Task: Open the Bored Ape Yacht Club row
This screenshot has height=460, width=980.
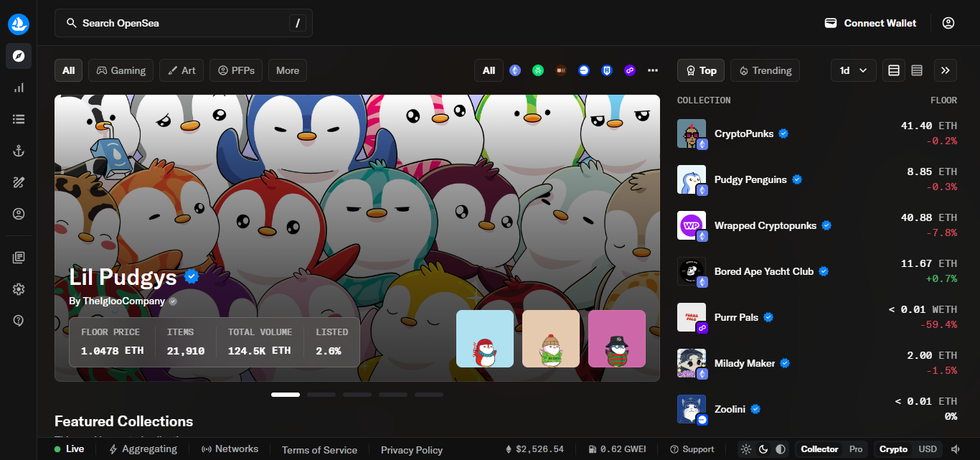Action: point(817,271)
